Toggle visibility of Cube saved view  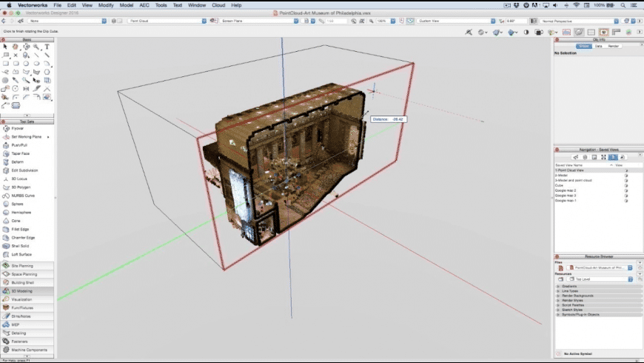pyautogui.click(x=626, y=185)
